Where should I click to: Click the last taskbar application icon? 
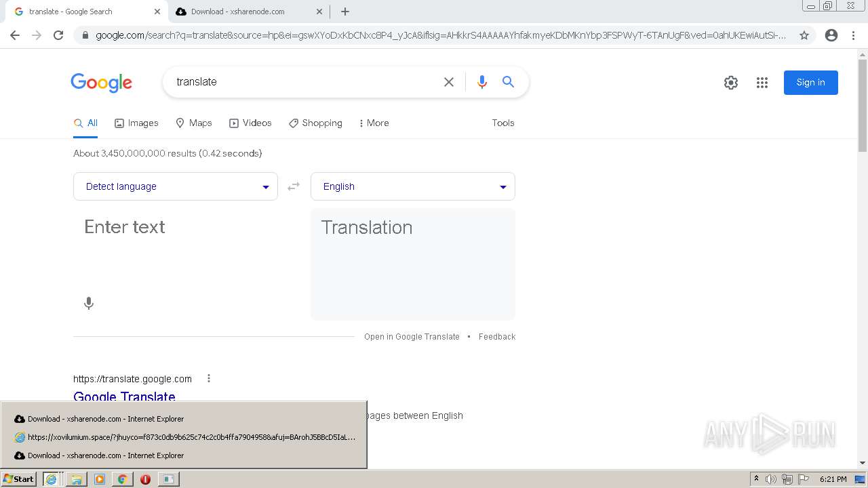pyautogui.click(x=168, y=479)
